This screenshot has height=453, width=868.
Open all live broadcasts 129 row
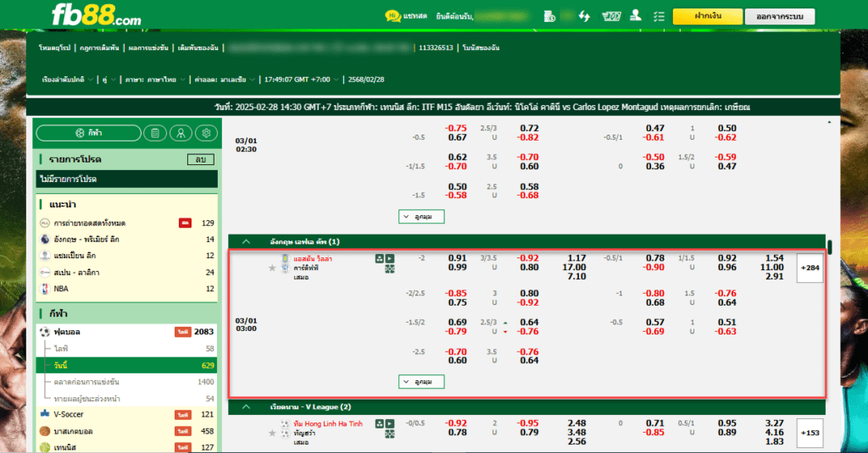(127, 223)
